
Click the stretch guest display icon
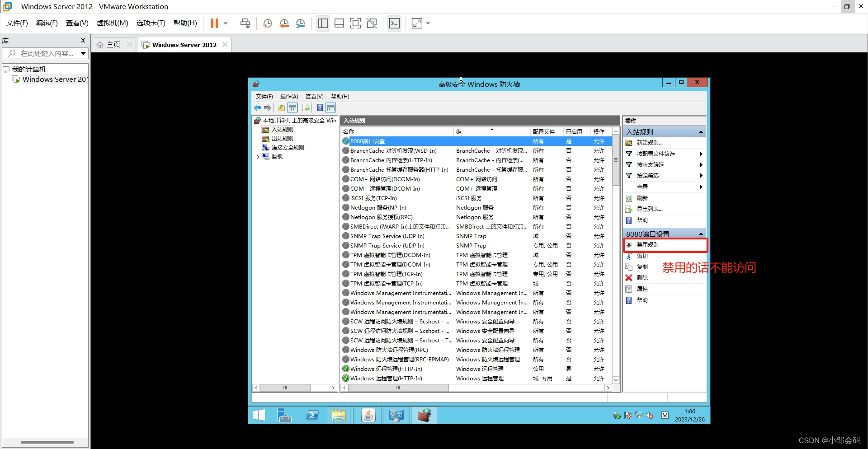tap(417, 23)
